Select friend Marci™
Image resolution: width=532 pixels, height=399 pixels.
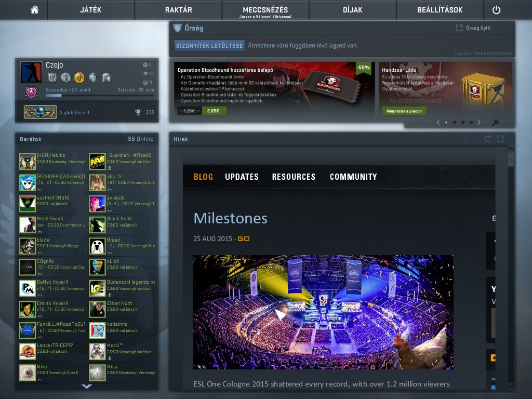click(x=123, y=352)
